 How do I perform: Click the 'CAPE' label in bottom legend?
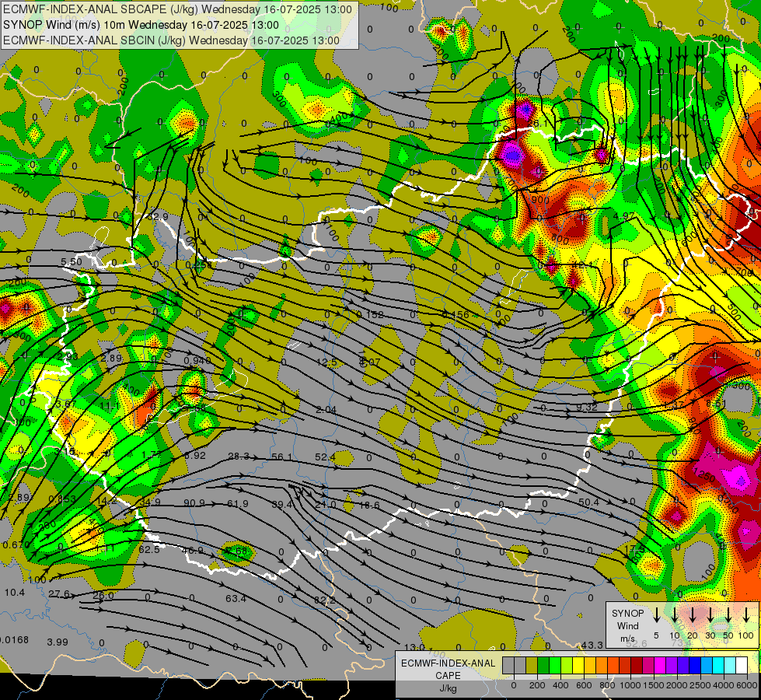point(448,676)
